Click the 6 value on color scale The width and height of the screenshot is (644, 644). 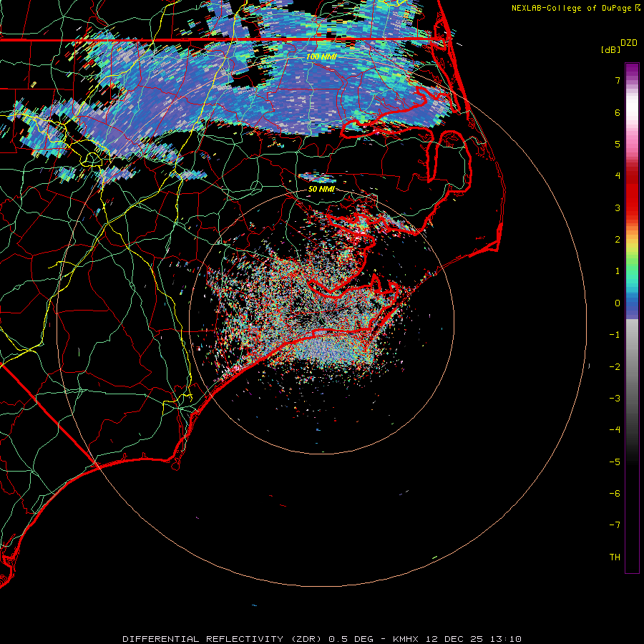[x=618, y=112]
